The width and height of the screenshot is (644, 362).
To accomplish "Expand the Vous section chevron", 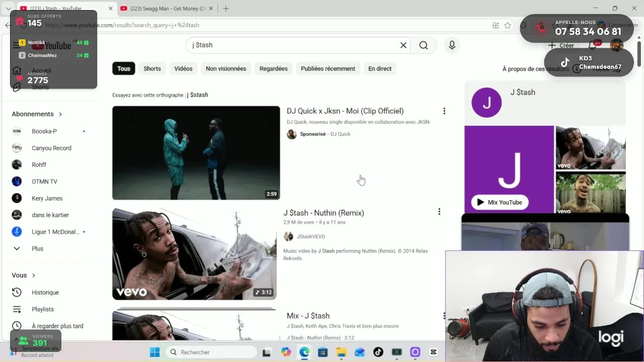I will pos(34,276).
